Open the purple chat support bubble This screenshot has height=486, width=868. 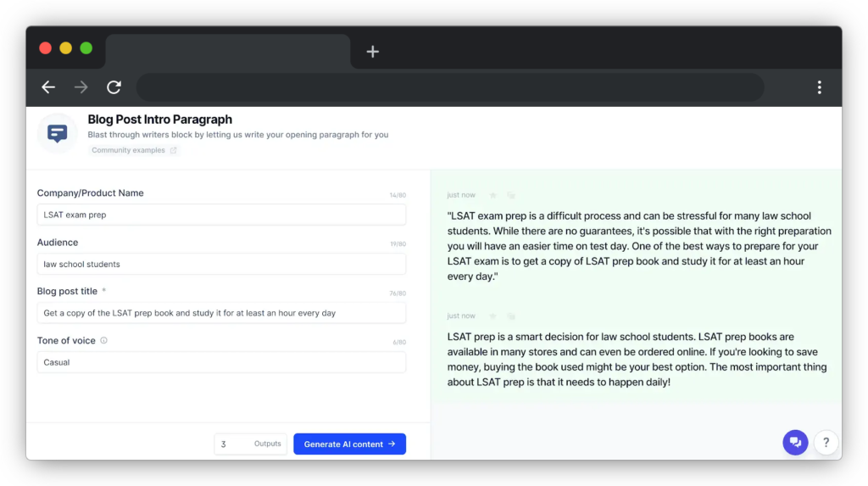click(795, 442)
